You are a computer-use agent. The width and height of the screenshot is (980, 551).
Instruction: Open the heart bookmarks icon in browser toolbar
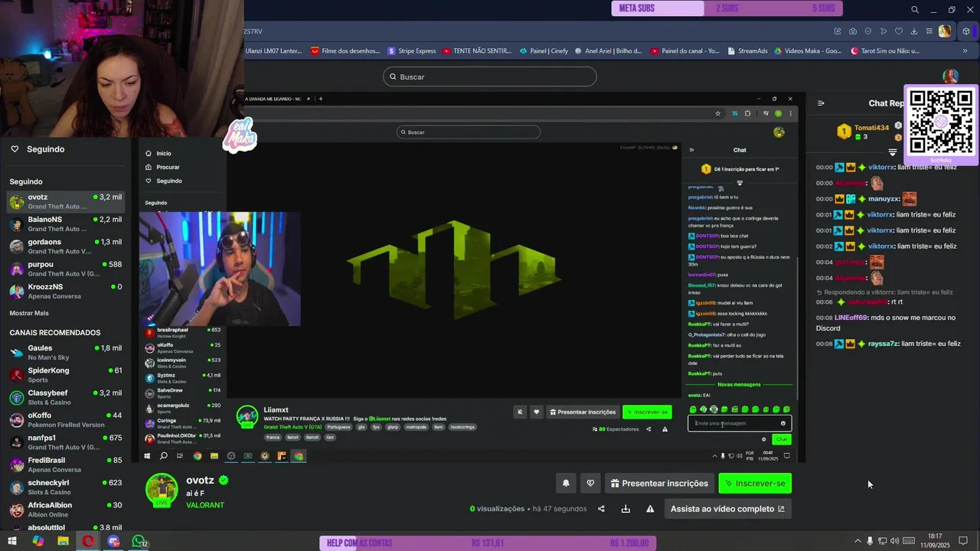click(x=899, y=31)
